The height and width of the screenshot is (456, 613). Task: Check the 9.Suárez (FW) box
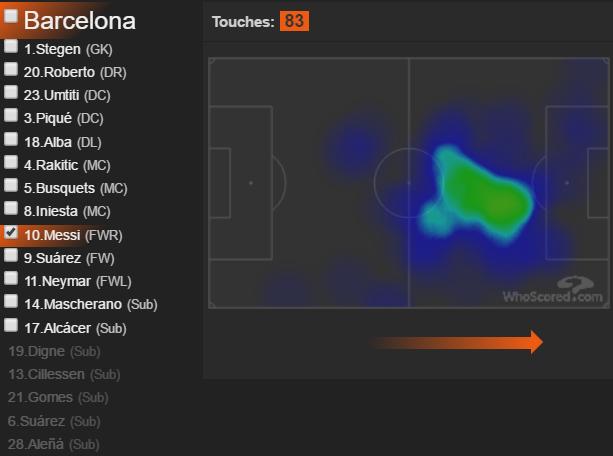11,255
